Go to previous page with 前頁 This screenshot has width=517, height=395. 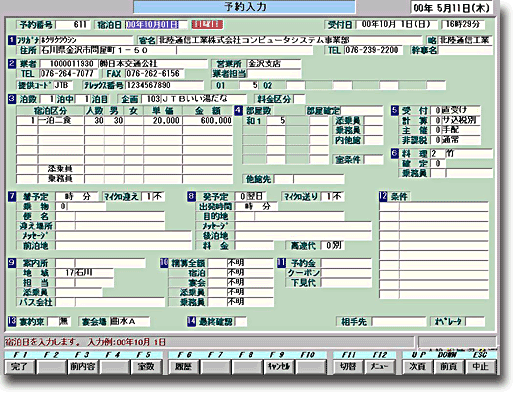click(448, 367)
